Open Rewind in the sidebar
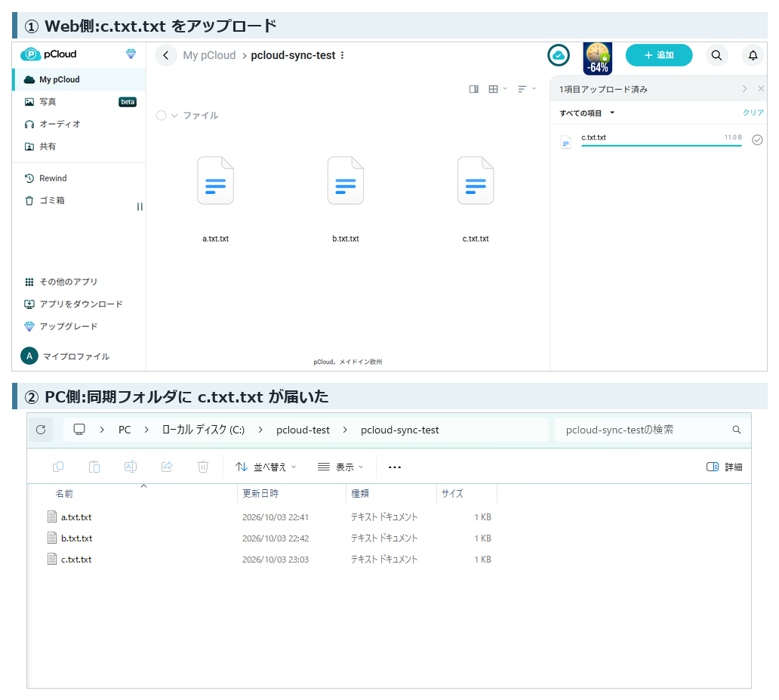The width and height of the screenshot is (779, 700). [79, 178]
